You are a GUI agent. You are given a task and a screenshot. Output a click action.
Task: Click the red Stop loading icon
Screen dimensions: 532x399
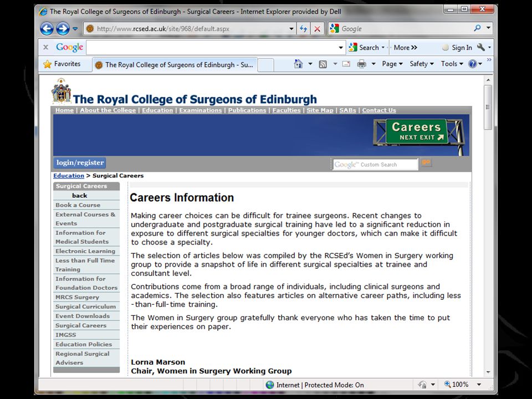click(317, 29)
